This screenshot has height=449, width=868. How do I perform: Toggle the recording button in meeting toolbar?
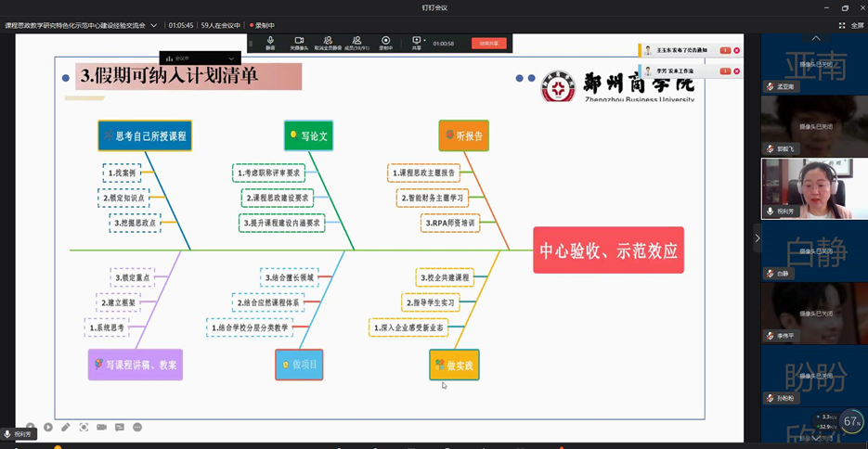point(385,42)
